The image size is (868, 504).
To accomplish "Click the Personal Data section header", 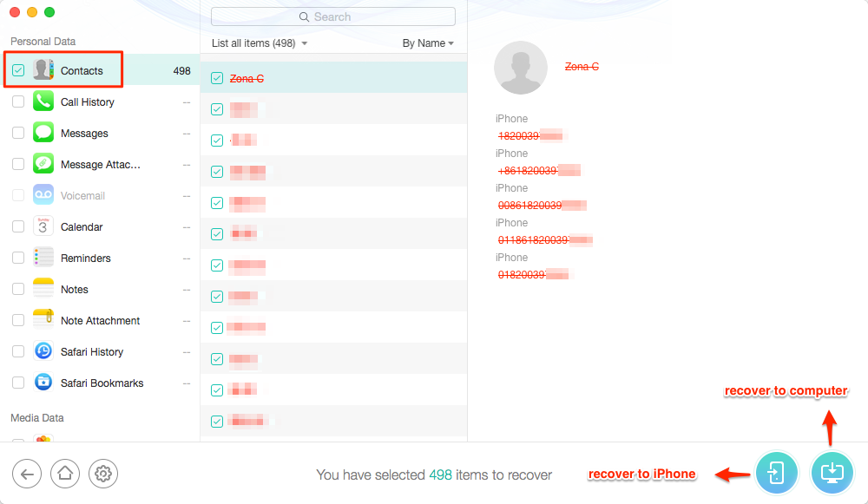I will tap(43, 42).
